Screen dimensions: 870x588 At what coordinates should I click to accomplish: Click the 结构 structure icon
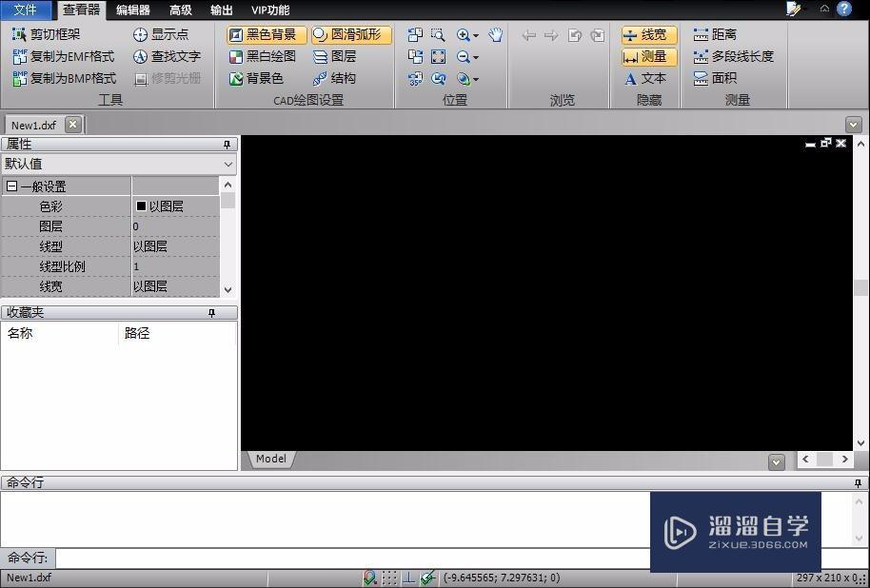click(x=339, y=78)
